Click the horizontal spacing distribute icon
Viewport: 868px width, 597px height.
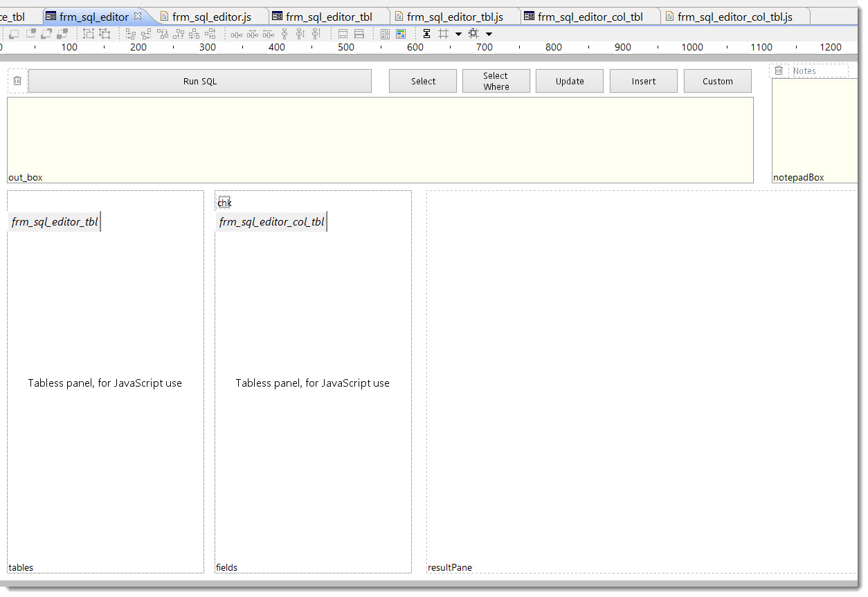[x=237, y=34]
